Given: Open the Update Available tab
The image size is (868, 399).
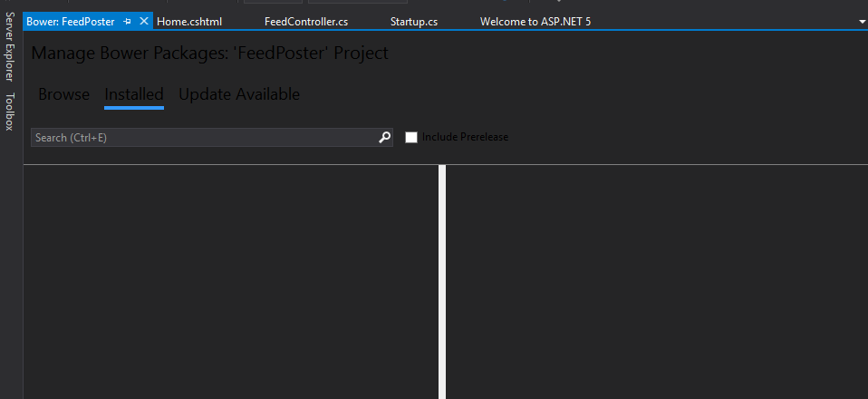Looking at the screenshot, I should [x=239, y=94].
